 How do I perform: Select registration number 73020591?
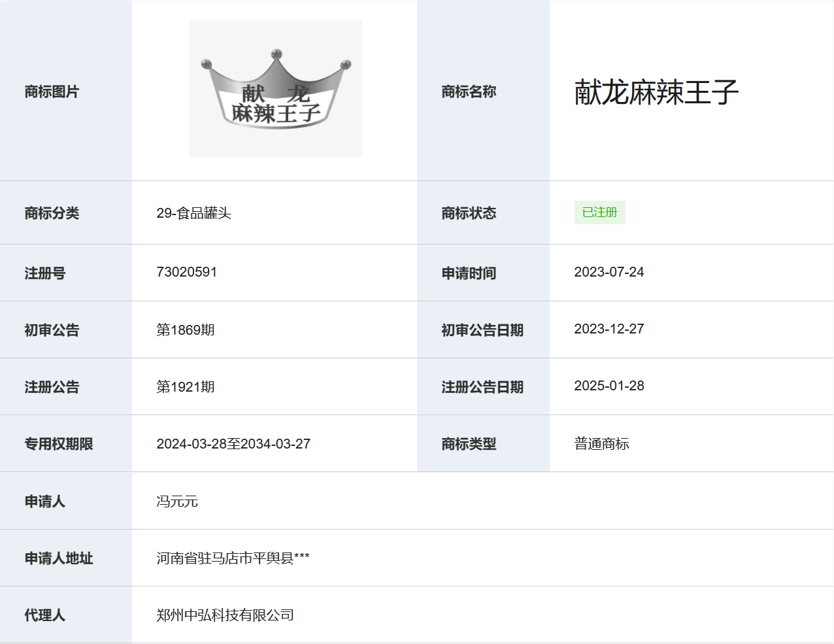pyautogui.click(x=187, y=272)
